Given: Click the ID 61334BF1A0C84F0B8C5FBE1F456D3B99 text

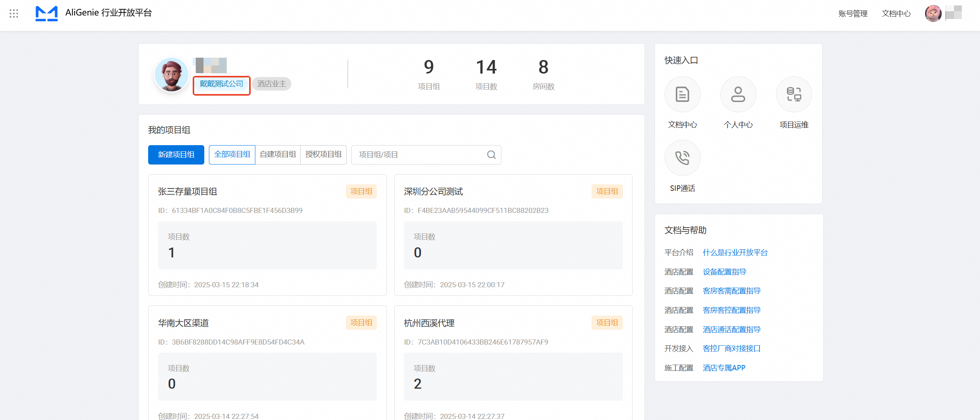Looking at the screenshot, I should click(230, 210).
